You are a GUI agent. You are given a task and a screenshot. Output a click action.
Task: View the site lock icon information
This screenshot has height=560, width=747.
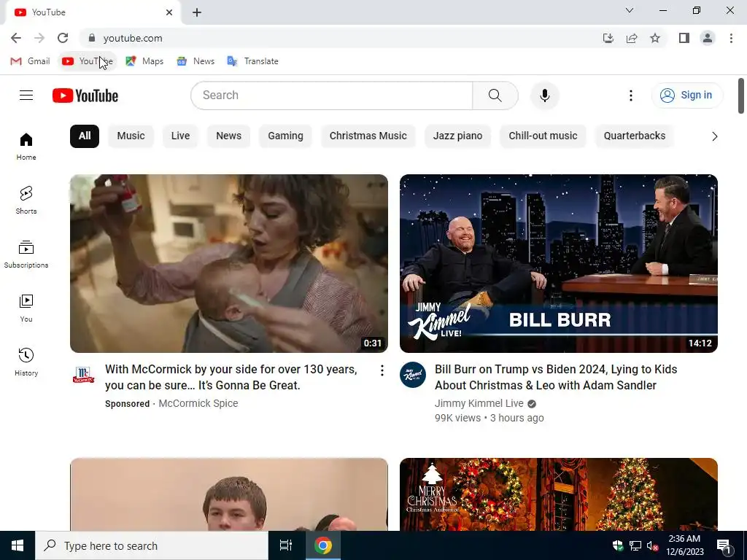(92, 38)
